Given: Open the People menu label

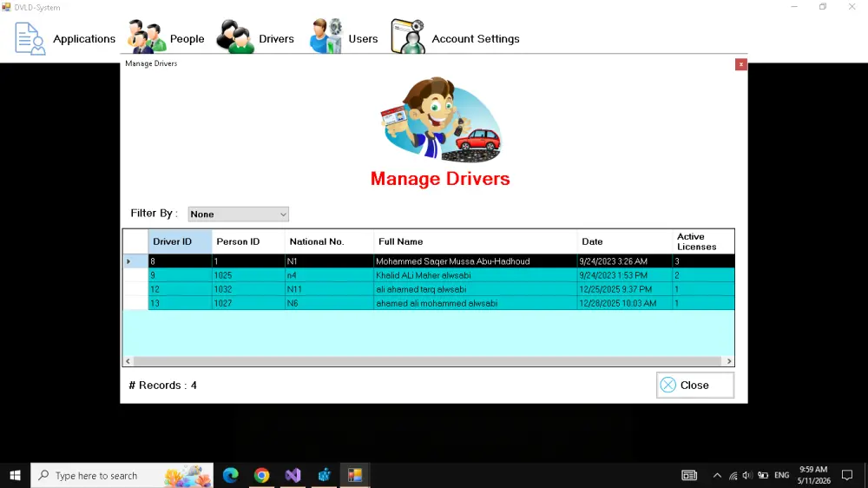Looking at the screenshot, I should tap(187, 39).
